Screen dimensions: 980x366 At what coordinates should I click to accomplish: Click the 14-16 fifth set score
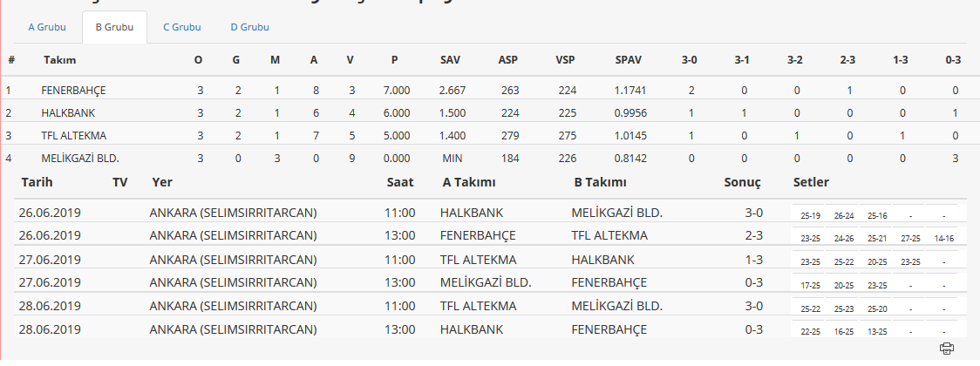pos(943,239)
